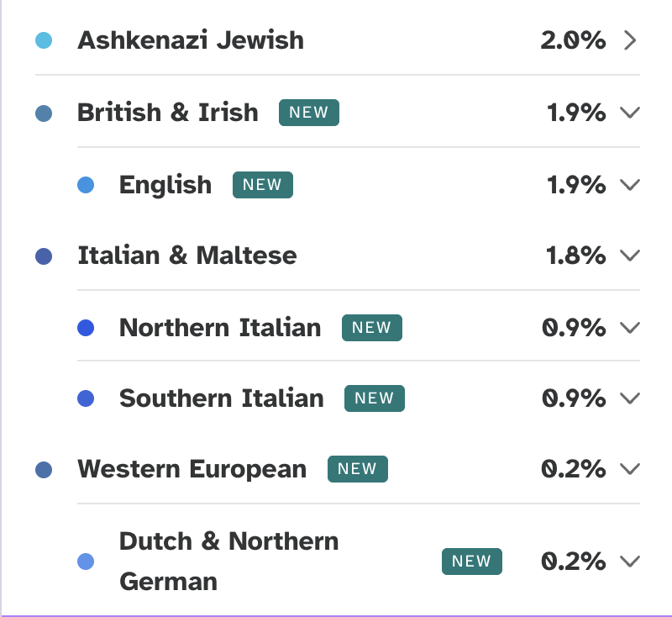
Task: Click NEW badge for Dutch & Northern German
Action: coord(472,561)
